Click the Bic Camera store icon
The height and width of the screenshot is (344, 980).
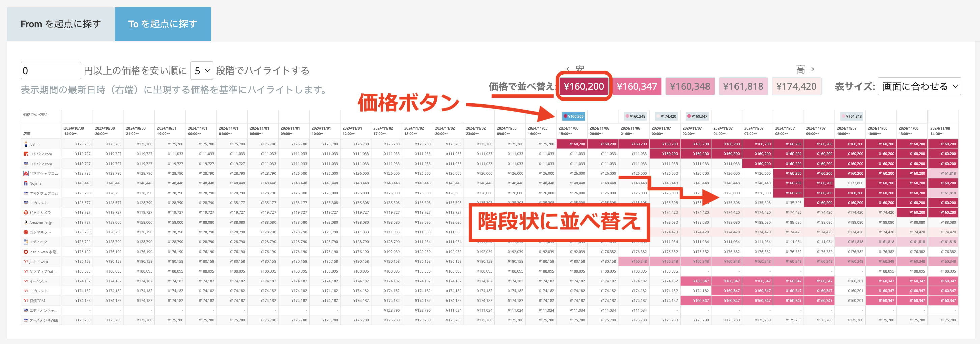point(26,213)
